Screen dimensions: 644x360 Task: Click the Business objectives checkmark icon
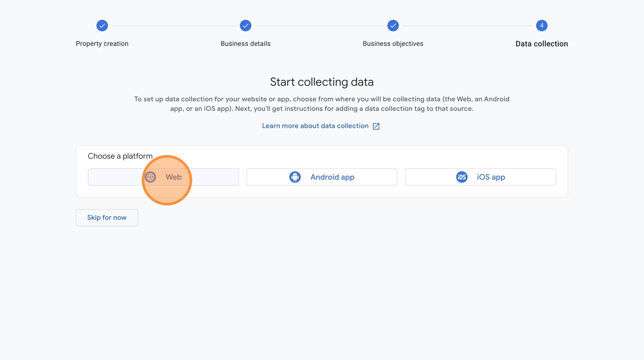coord(393,25)
